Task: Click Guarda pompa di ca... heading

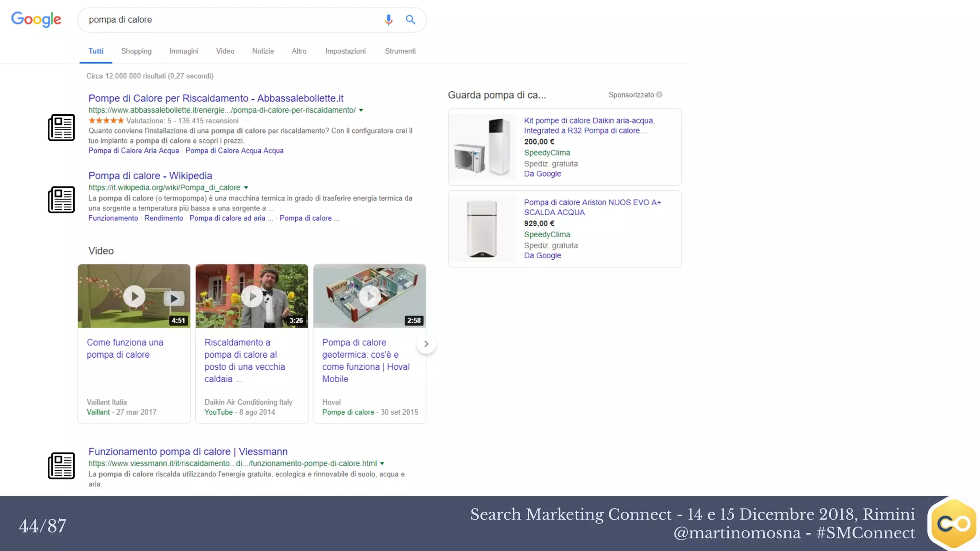Action: (x=497, y=95)
